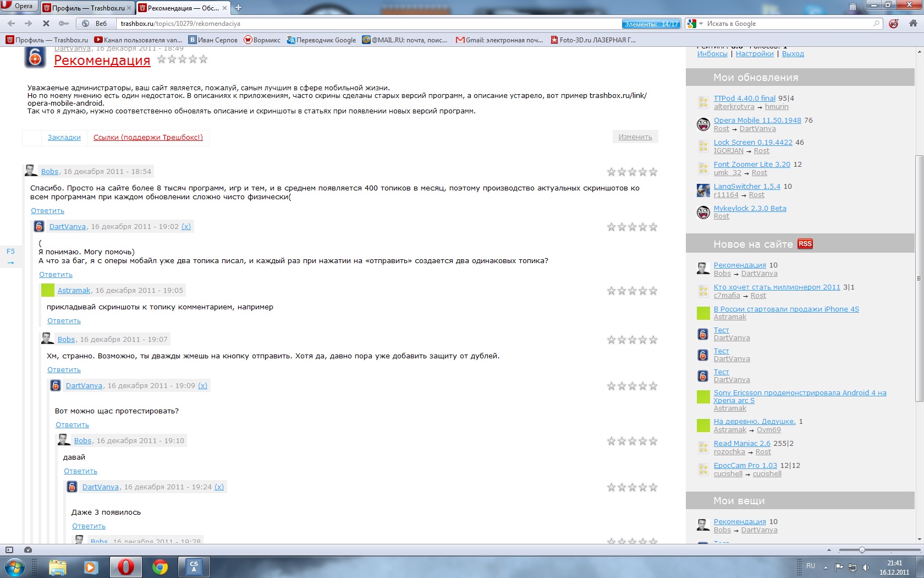Click the Opera closed tabs trash icon
Viewport: 924px width, 578px height.
[853, 7]
